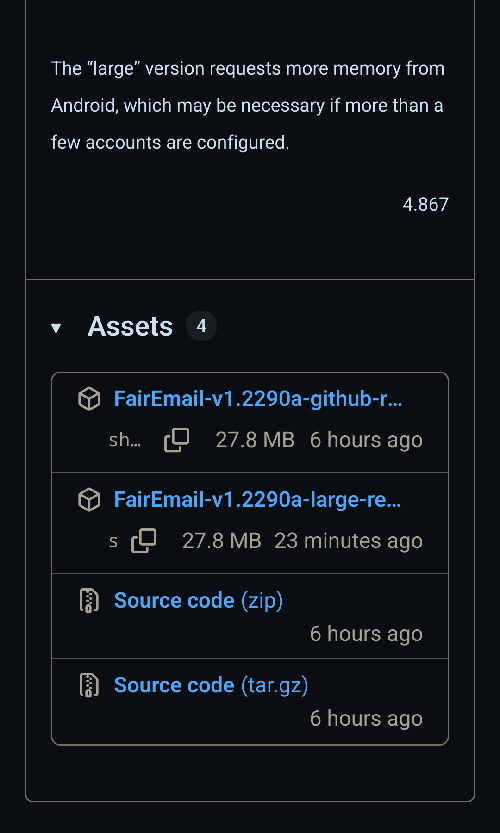Download the FairEmail-v1.2290a-large release file
This screenshot has width=500, height=833.
[x=258, y=500]
